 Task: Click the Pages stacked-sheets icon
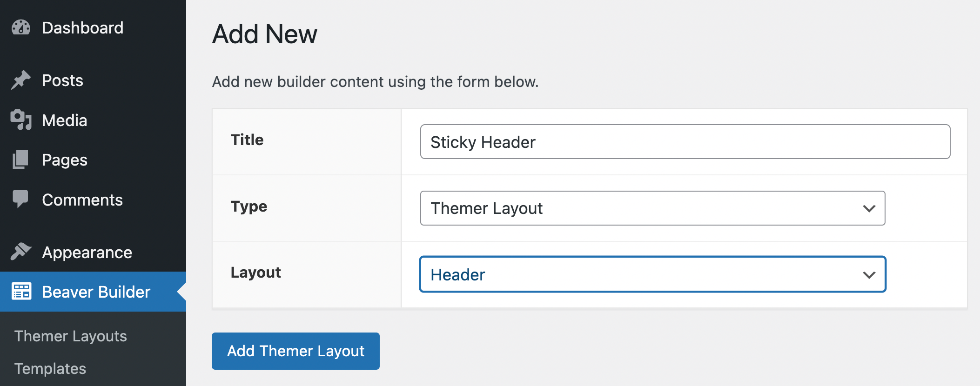click(20, 160)
